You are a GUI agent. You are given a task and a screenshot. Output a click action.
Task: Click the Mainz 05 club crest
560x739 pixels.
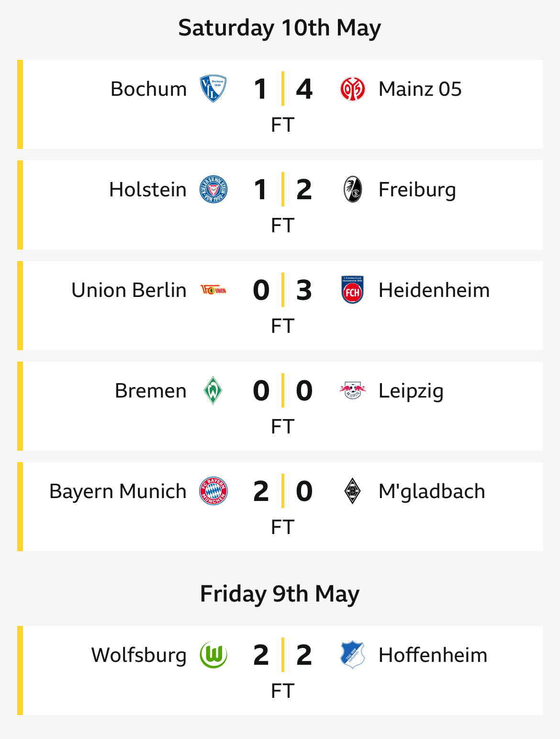[x=353, y=89]
